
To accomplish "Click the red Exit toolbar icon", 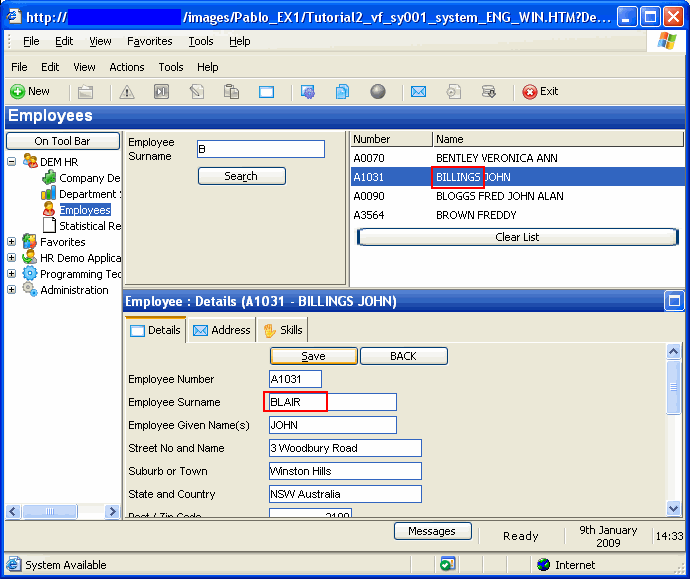I will (x=530, y=92).
